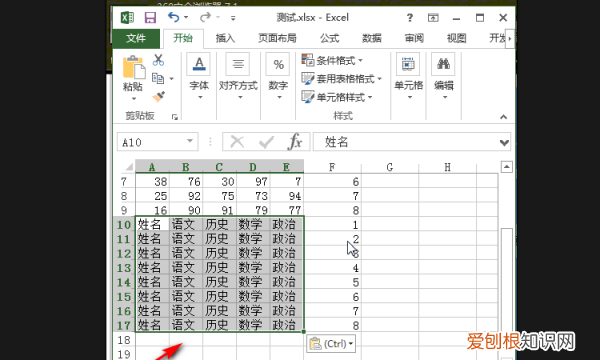Open the 数字 percent group button
600x360 pixels.
(279, 77)
